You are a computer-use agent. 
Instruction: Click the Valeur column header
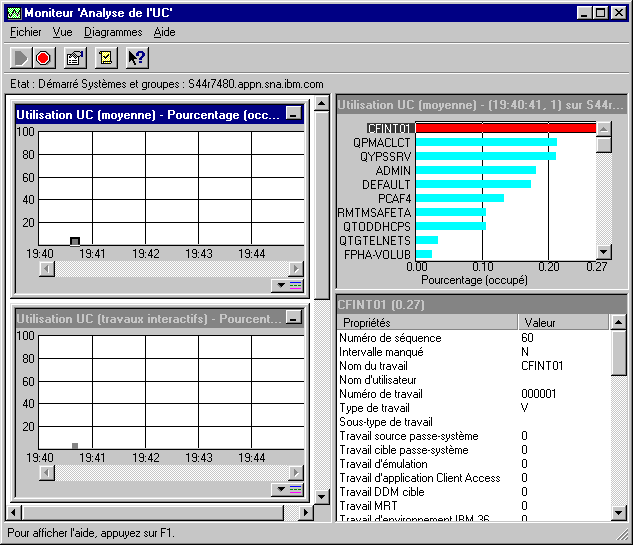(x=563, y=323)
